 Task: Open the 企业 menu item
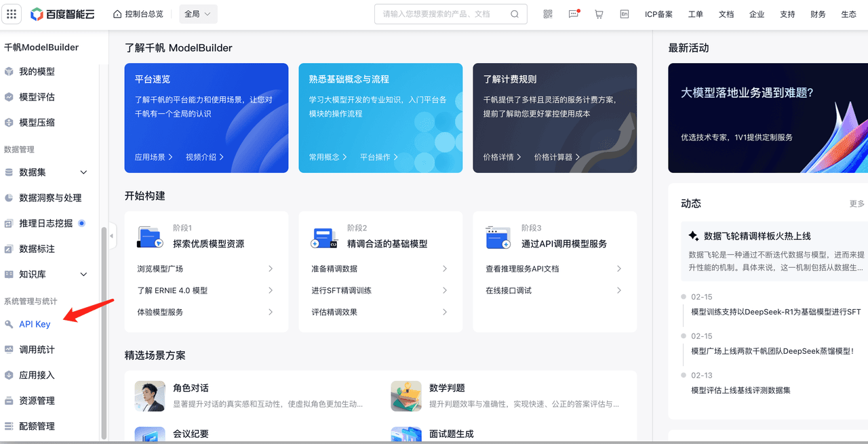pyautogui.click(x=757, y=14)
